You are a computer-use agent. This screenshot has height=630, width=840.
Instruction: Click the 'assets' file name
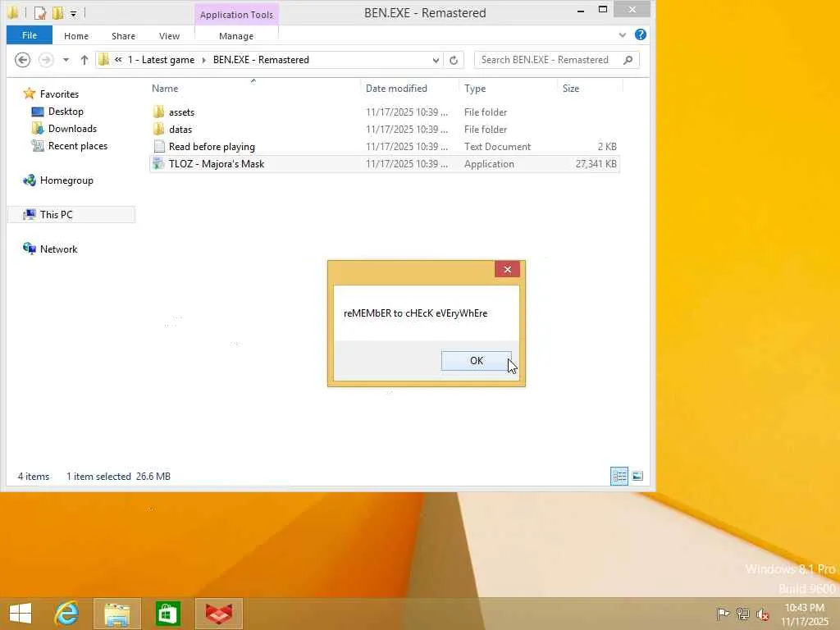[x=181, y=112]
